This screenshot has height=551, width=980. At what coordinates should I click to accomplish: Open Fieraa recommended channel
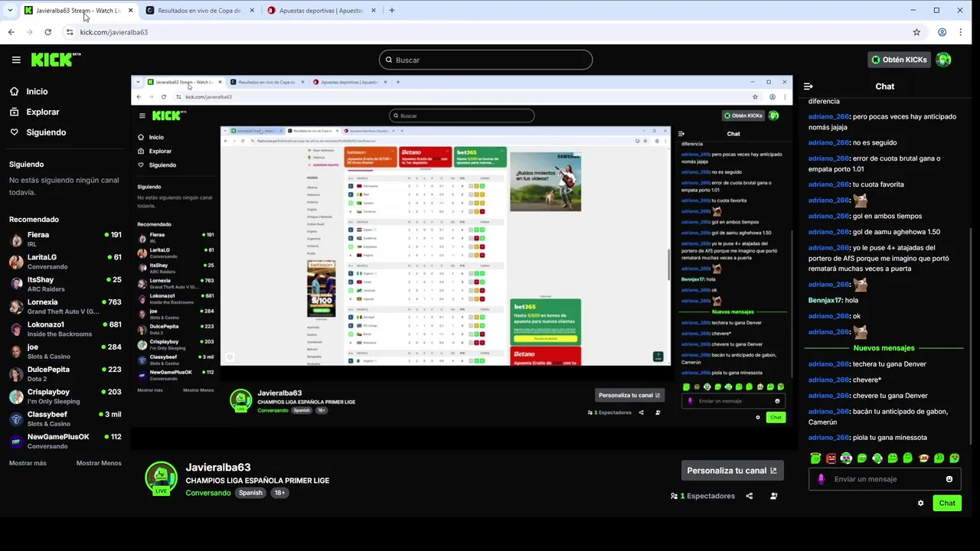(x=65, y=239)
